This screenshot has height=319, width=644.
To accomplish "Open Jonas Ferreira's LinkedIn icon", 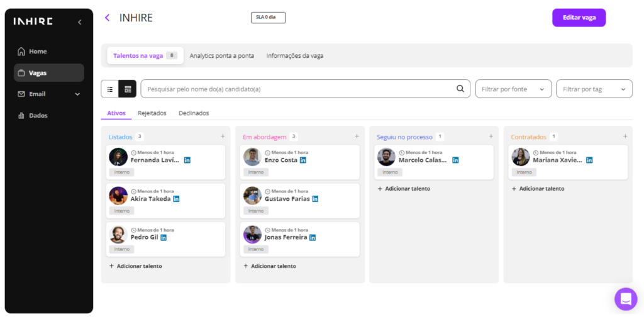I will [x=313, y=238].
